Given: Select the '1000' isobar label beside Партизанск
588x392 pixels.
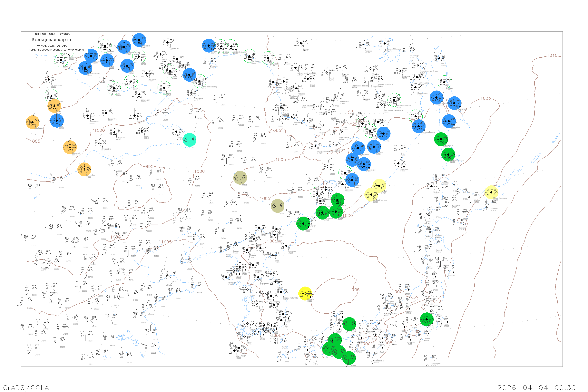Looking at the screenshot, I should [348, 215].
